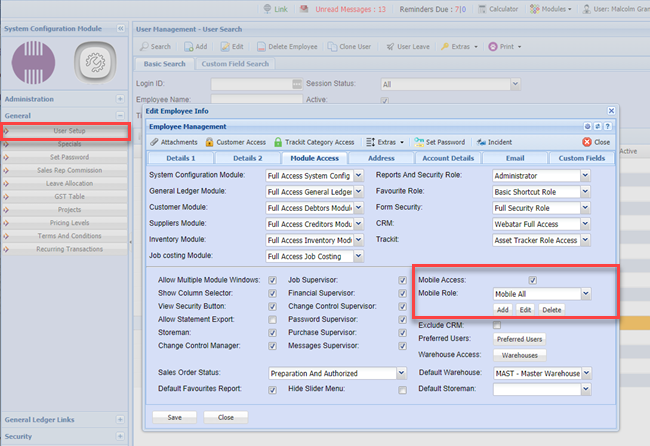Switch to the Account Details tab
Image resolution: width=650 pixels, height=446 pixels.
[x=448, y=158]
